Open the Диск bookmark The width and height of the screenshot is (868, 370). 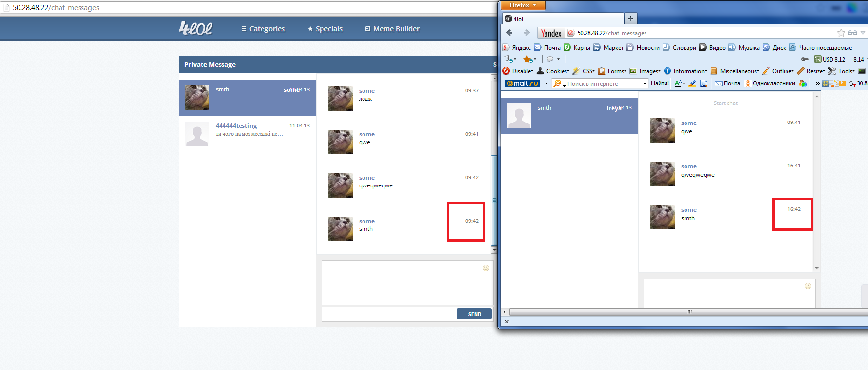click(774, 47)
